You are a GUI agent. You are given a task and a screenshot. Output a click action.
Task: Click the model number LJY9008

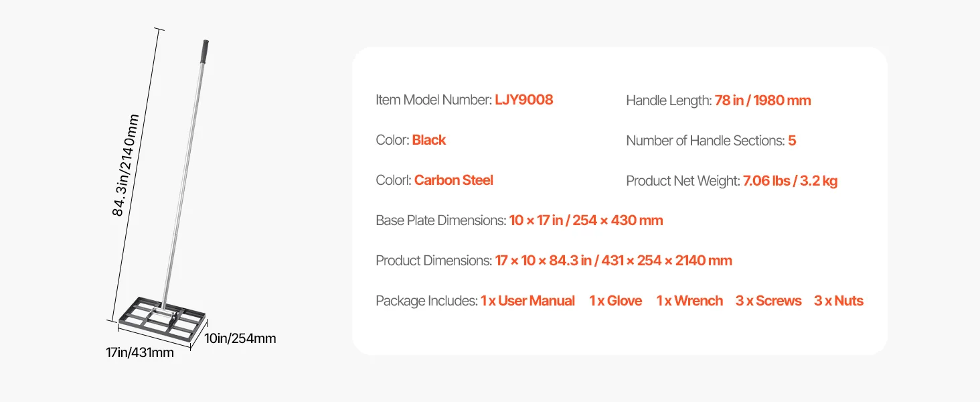[x=524, y=100]
